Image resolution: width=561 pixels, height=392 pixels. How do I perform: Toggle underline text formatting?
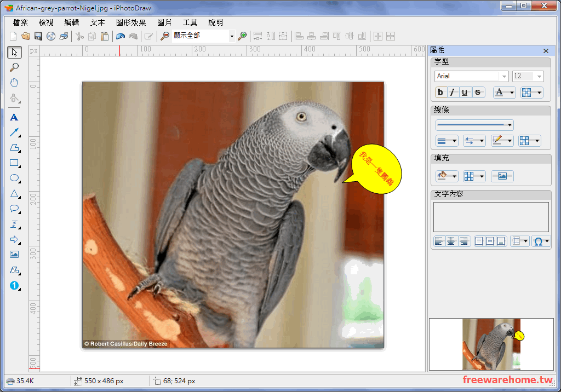pyautogui.click(x=465, y=93)
